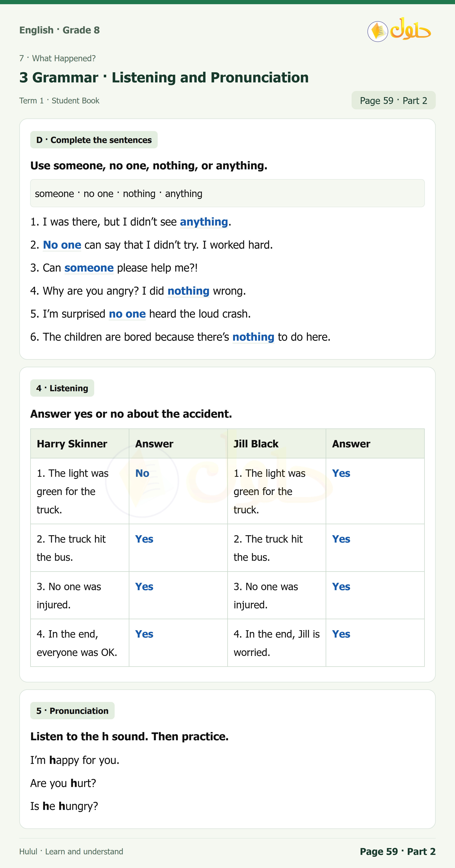Click the answer "someone" in sentence 3
The width and height of the screenshot is (455, 868).
tap(89, 268)
